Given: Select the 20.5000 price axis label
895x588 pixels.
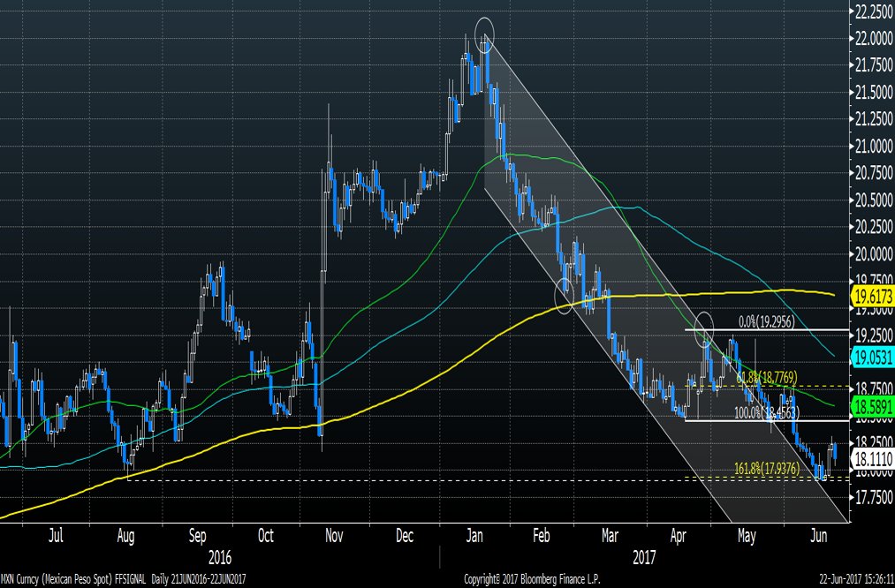Looking at the screenshot, I should 875,200.
